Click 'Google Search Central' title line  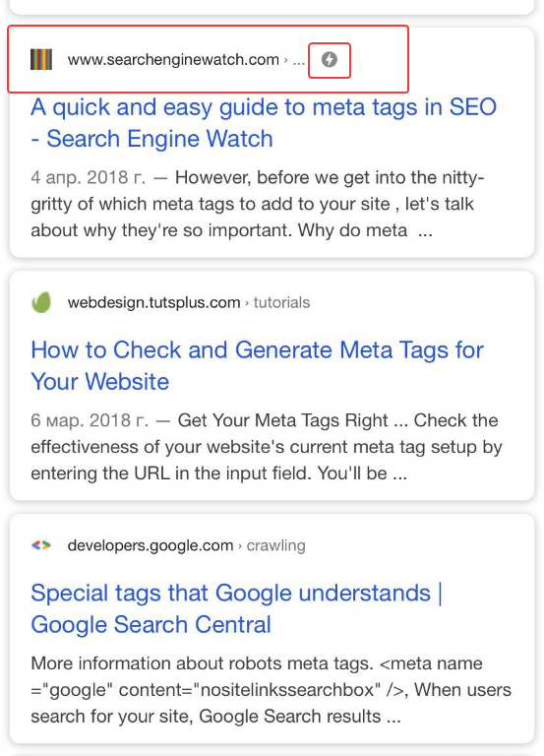(151, 624)
